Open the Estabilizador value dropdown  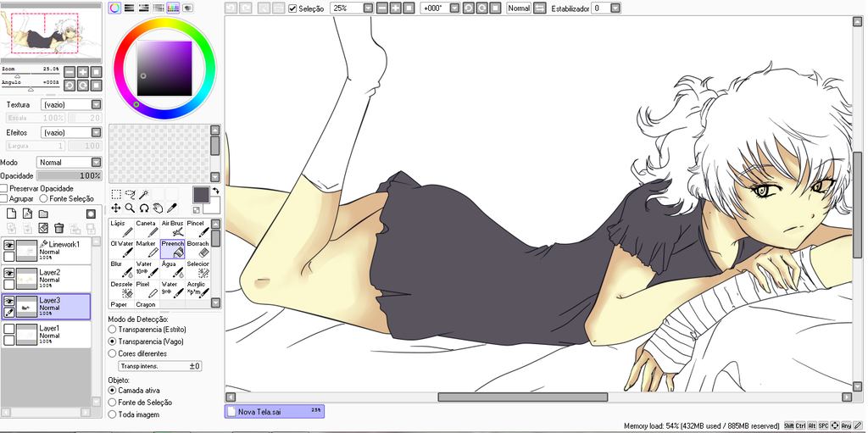(615, 8)
